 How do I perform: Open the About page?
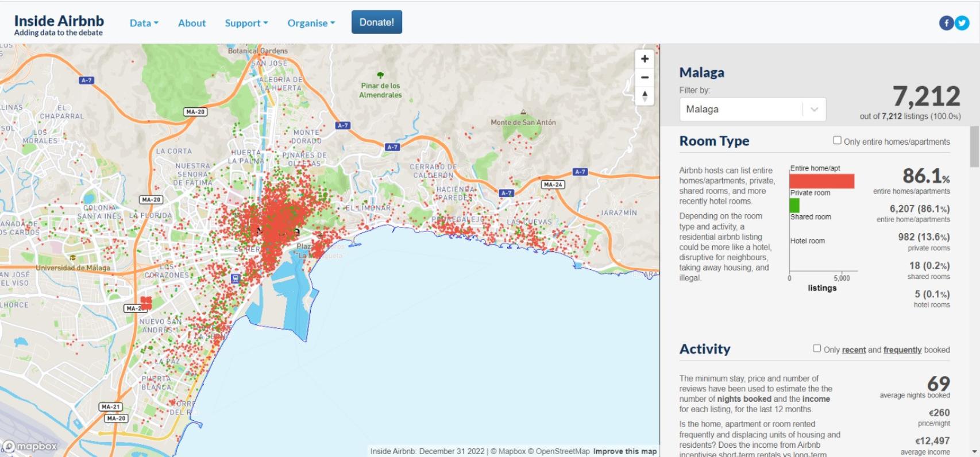coord(192,23)
